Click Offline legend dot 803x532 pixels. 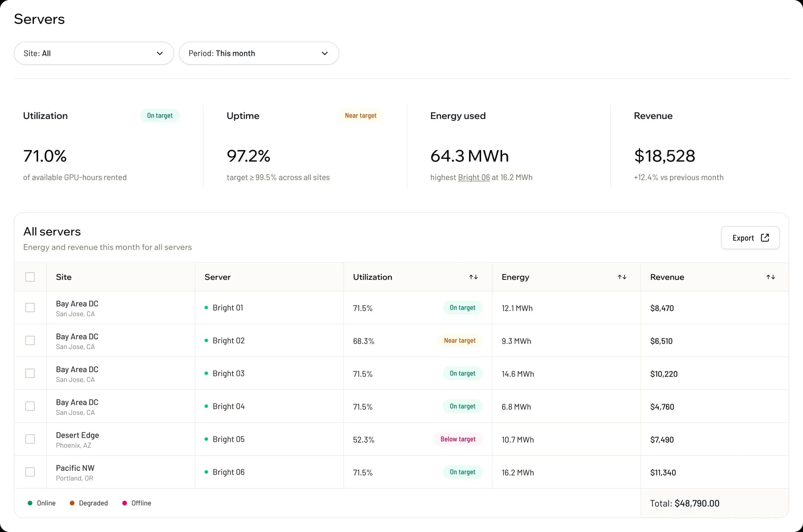coord(124,503)
